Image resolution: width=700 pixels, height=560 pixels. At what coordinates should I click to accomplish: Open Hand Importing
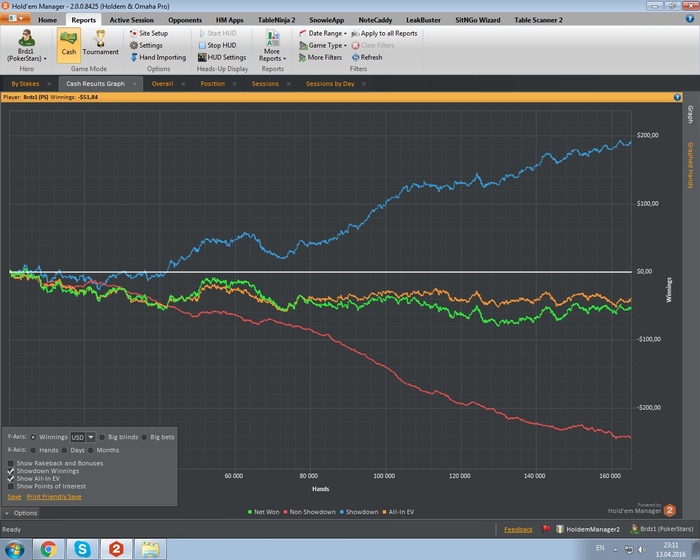pos(158,57)
